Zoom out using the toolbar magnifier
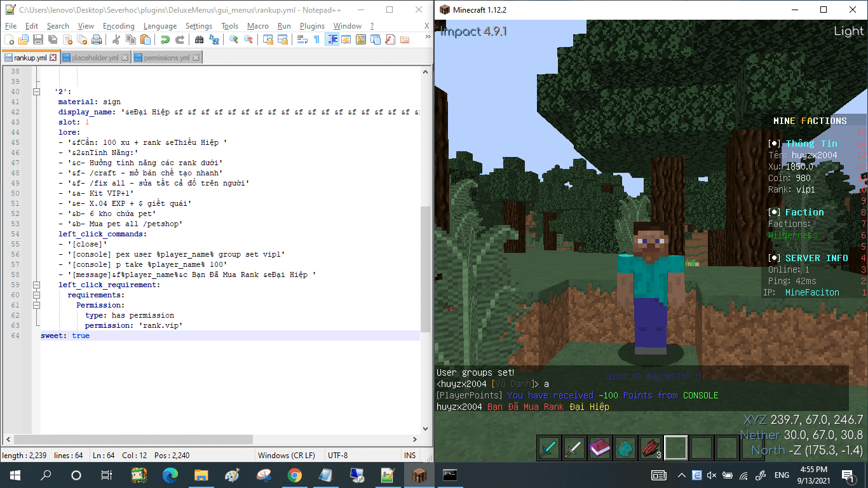This screenshot has width=868, height=488. coord(248,39)
